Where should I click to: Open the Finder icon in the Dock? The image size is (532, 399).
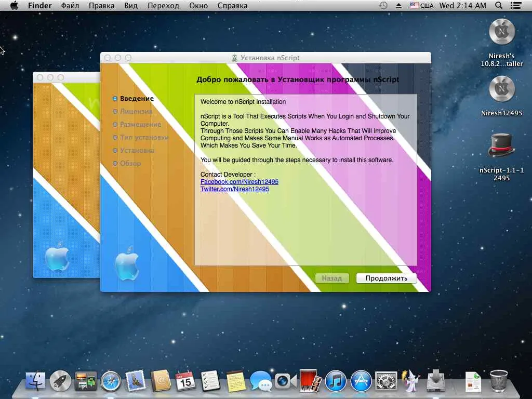point(35,381)
